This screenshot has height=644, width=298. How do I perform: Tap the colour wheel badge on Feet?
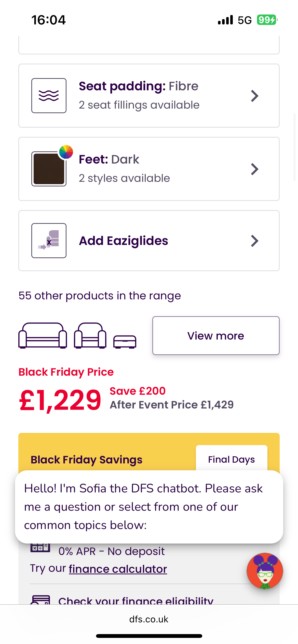tap(66, 152)
